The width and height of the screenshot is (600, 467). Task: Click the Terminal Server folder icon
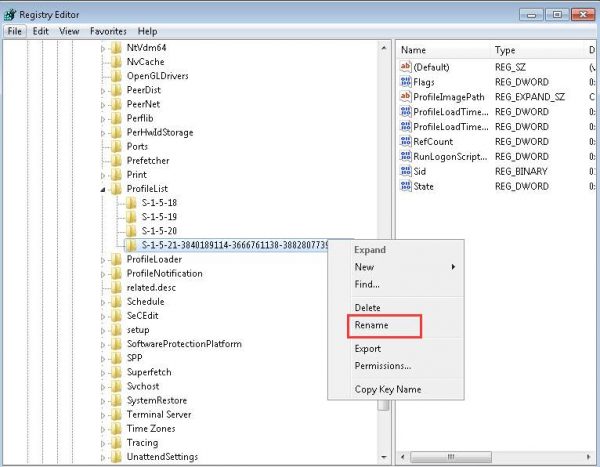(x=116, y=415)
